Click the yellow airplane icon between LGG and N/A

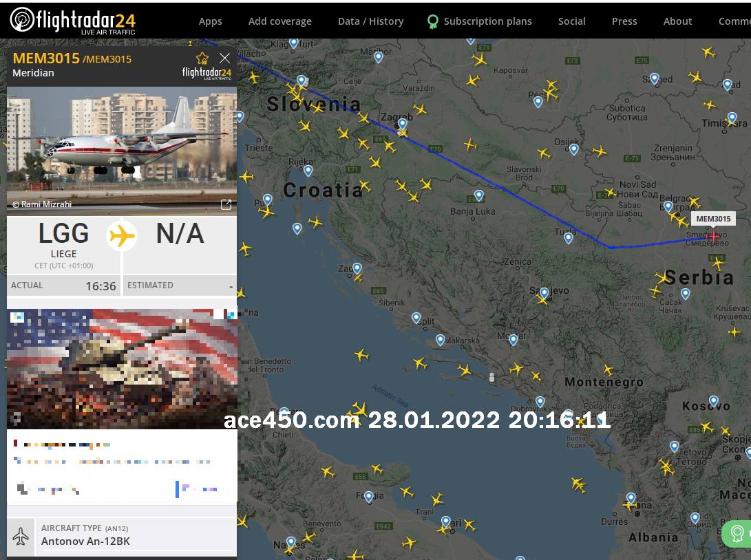tap(122, 236)
